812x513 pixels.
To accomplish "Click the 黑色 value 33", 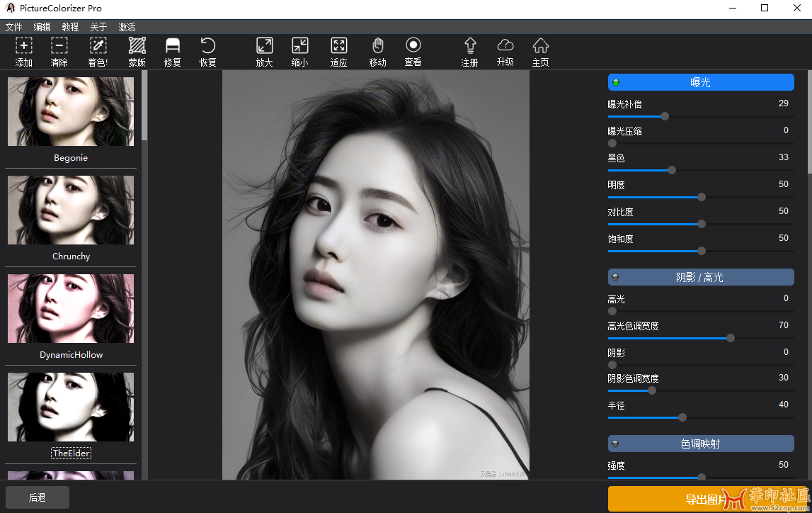I will tap(784, 157).
